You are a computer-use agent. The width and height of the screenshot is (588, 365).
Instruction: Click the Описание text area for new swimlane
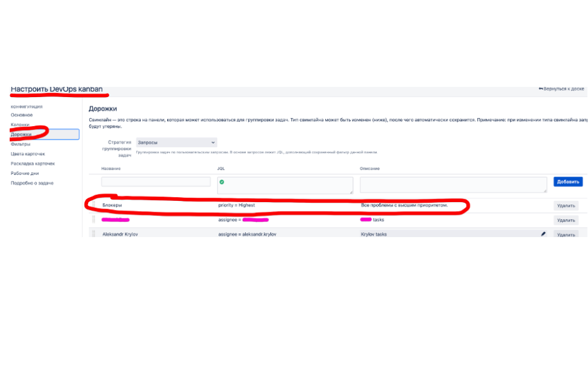click(453, 185)
